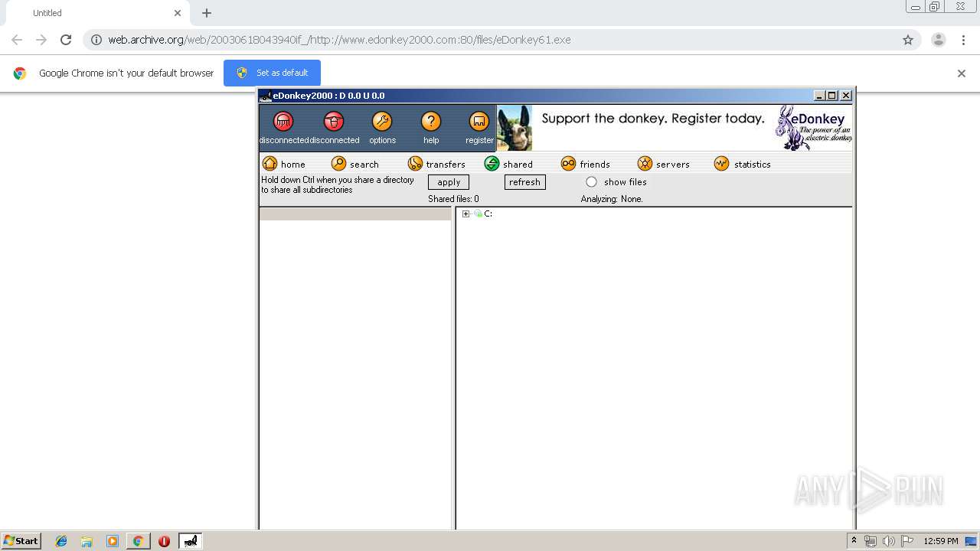Viewport: 980px width, 551px height.
Task: Click the volume speaker tray icon
Action: click(888, 541)
